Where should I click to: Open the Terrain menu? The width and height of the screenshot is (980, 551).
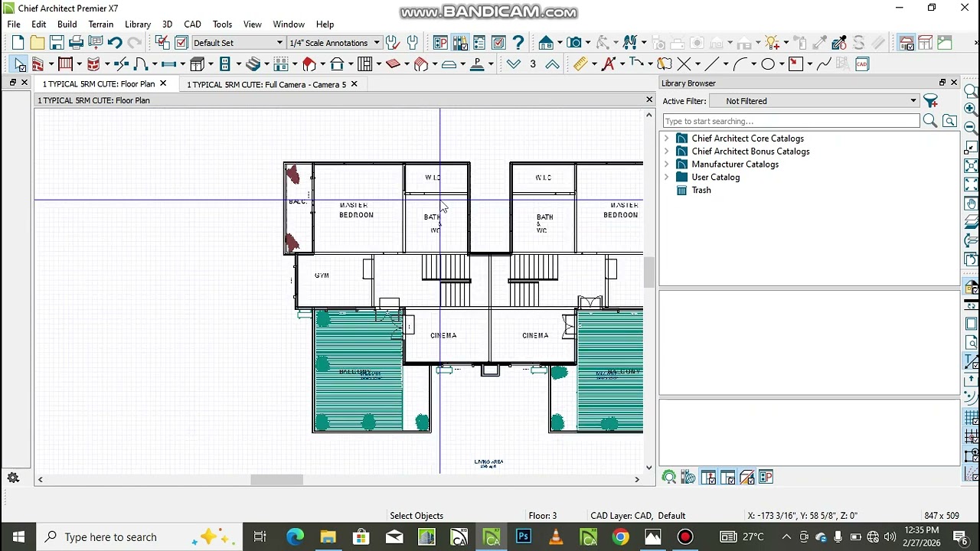tap(100, 24)
